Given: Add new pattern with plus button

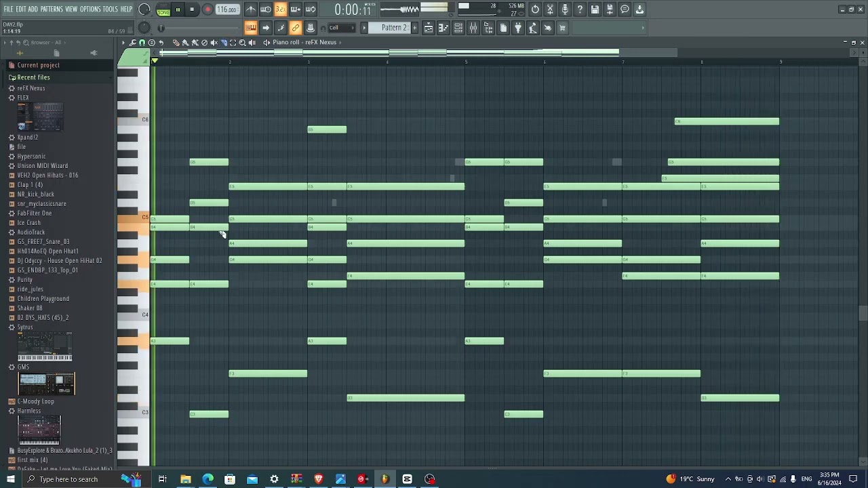Looking at the screenshot, I should [414, 28].
